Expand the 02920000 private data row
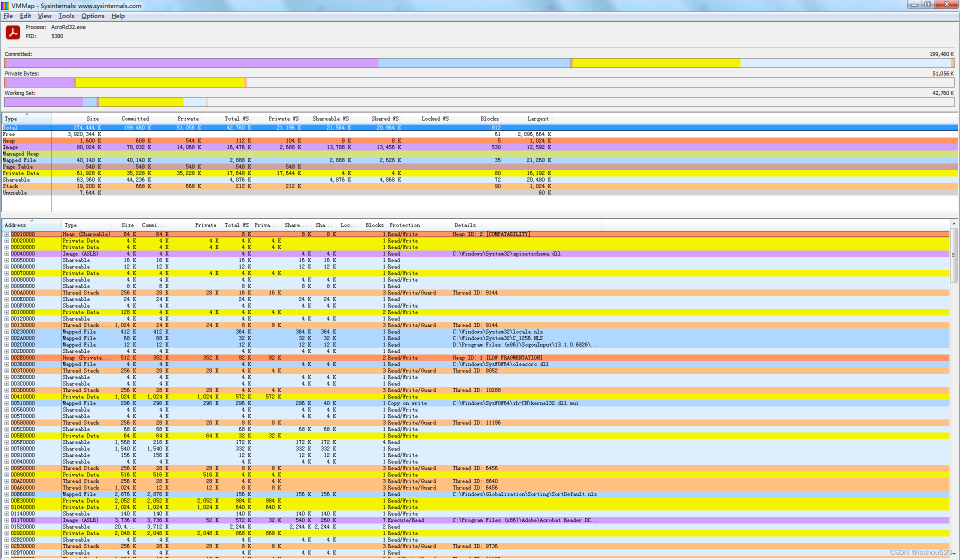The height and width of the screenshot is (560, 960). pyautogui.click(x=7, y=533)
